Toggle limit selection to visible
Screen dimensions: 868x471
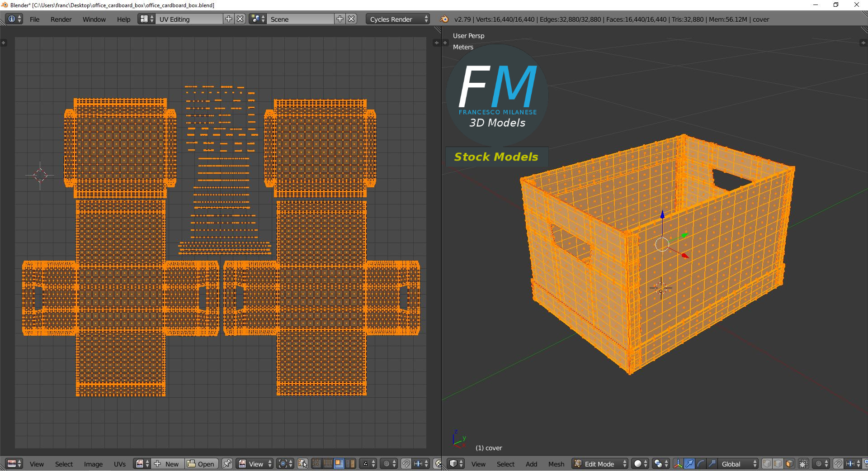(803, 464)
